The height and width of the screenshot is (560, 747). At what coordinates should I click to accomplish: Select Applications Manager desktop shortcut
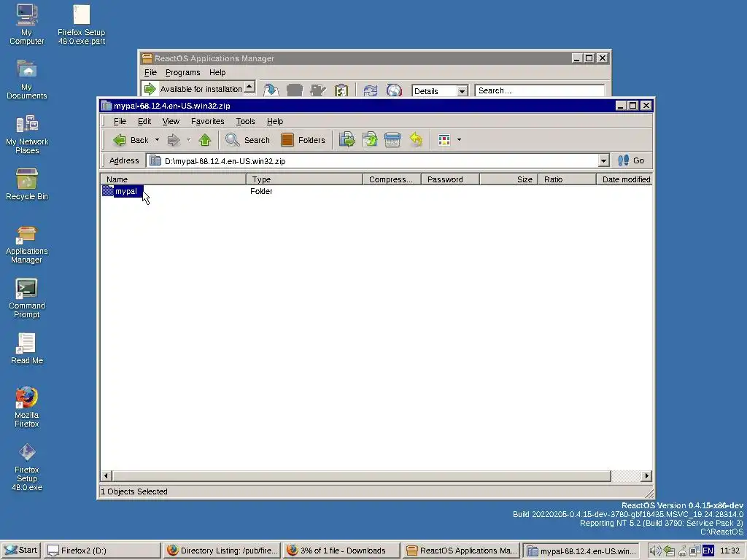click(x=27, y=244)
